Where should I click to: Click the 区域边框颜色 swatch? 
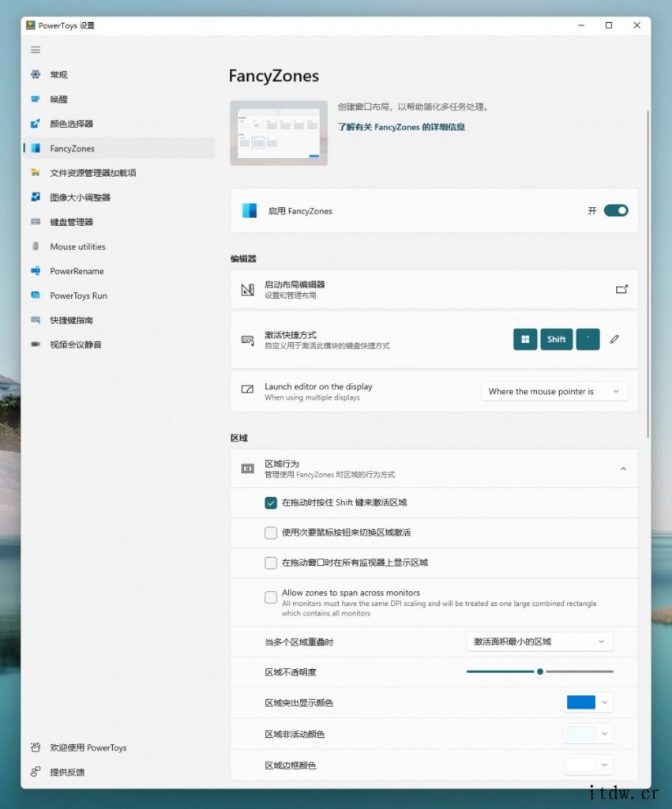pyautogui.click(x=580, y=765)
